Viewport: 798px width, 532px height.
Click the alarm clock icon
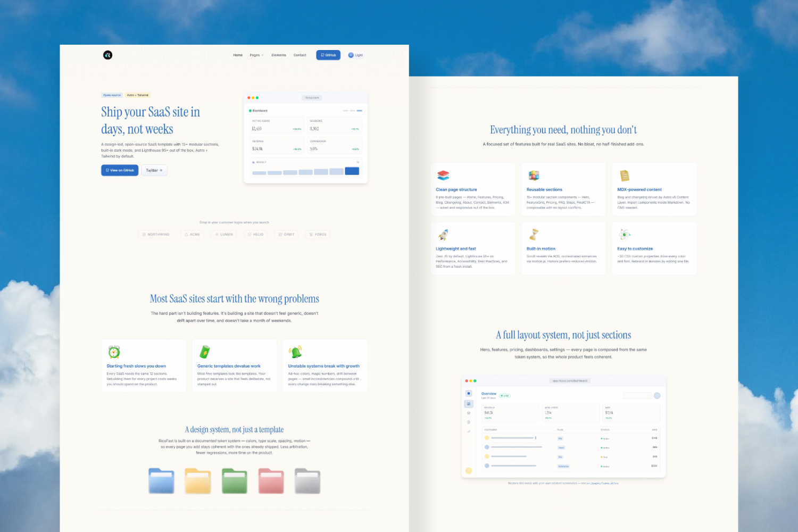click(x=114, y=352)
